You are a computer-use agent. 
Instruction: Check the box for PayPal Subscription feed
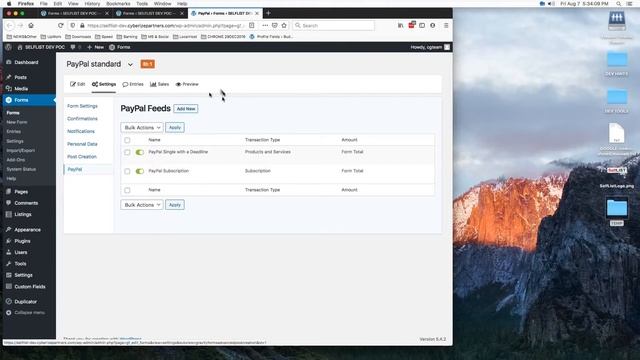(127, 171)
